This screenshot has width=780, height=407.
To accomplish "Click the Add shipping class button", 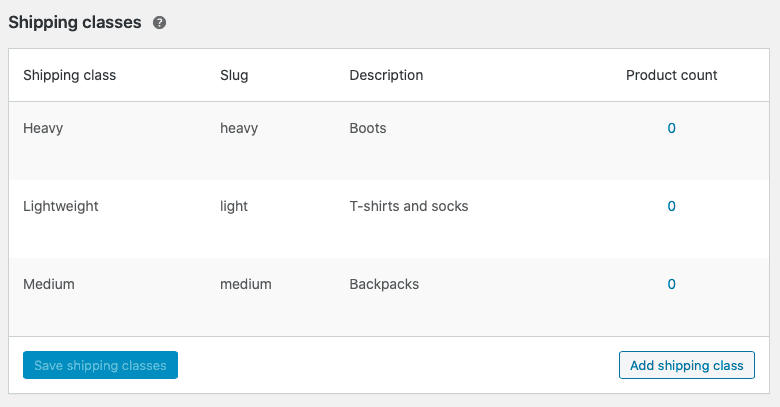I will pyautogui.click(x=686, y=365).
